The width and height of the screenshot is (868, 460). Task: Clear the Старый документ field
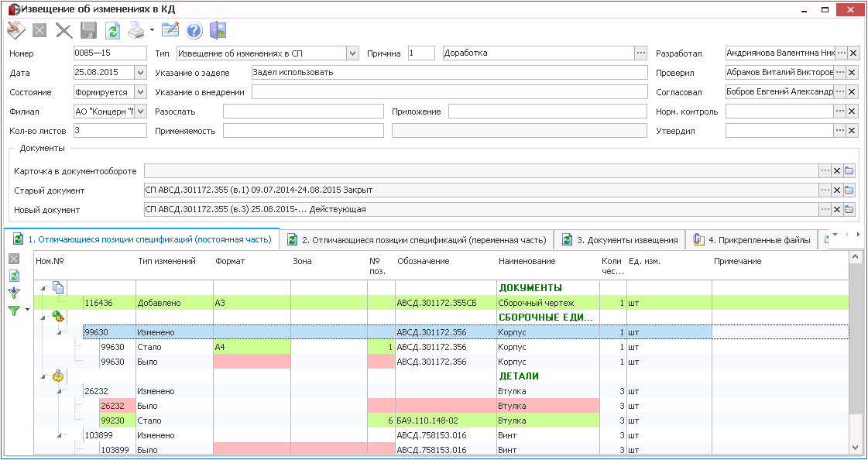coord(837,191)
